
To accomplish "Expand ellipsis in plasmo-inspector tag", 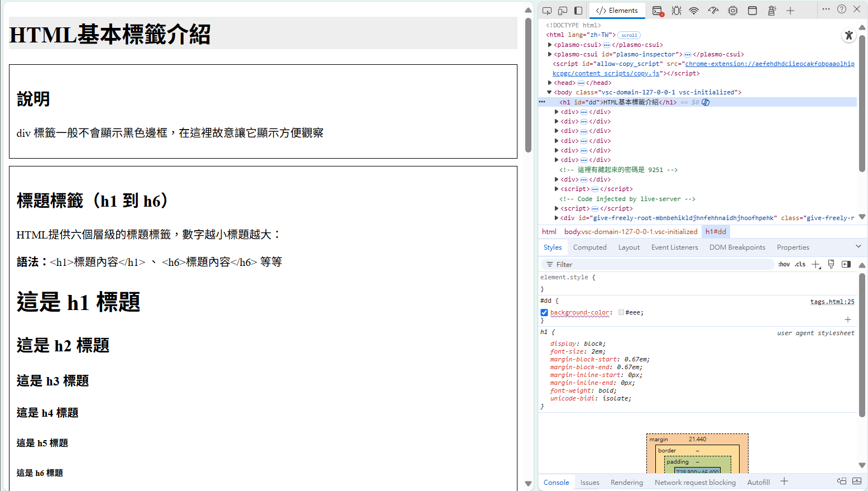I will click(x=688, y=55).
